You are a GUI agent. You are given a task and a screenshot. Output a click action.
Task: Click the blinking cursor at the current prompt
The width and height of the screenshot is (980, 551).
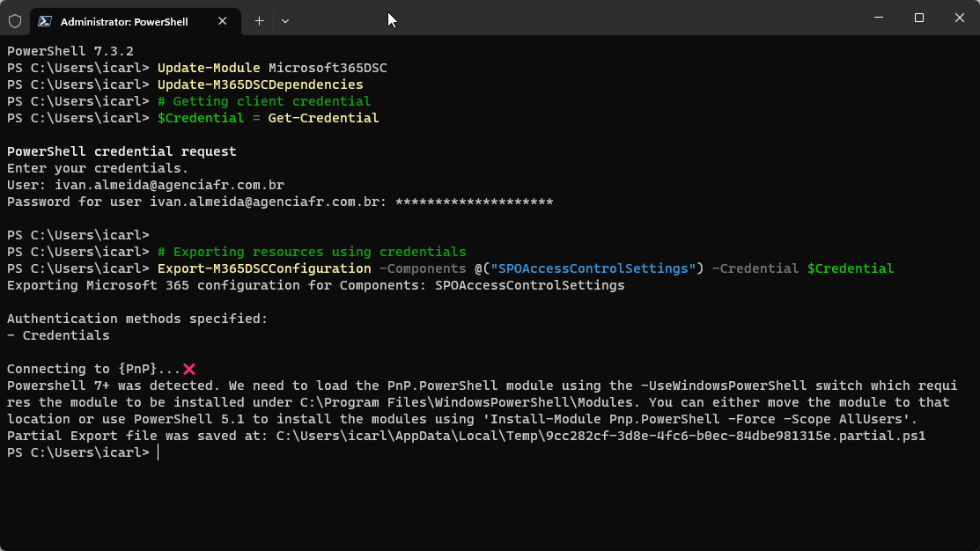point(158,452)
